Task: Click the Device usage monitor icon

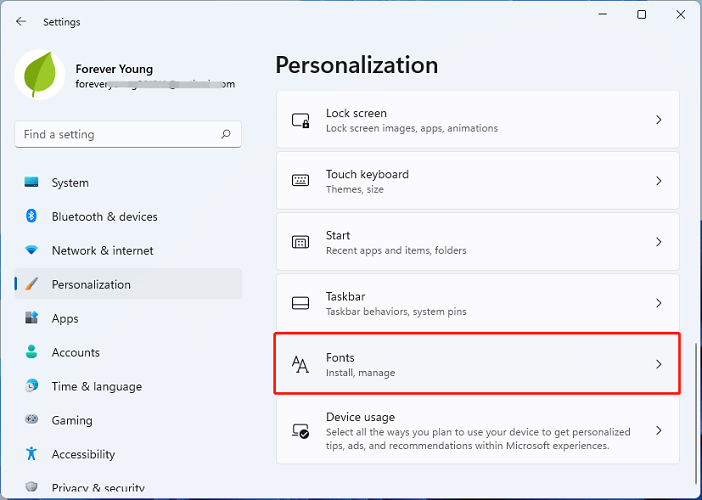Action: point(300,431)
